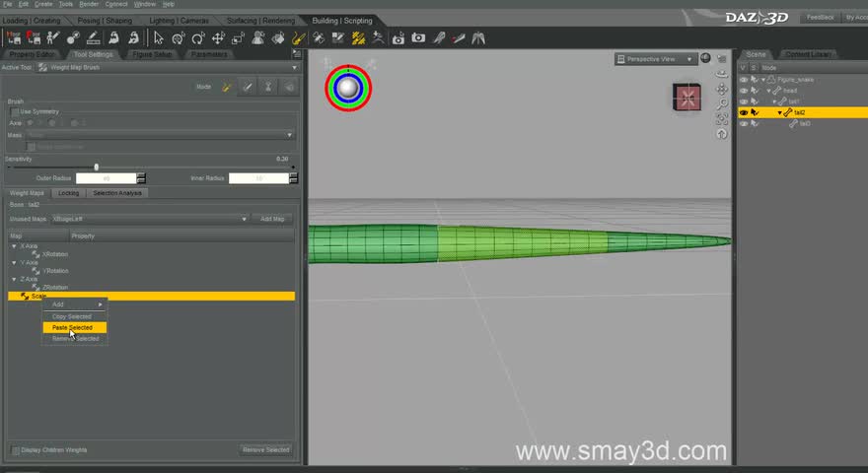Image resolution: width=868 pixels, height=473 pixels.
Task: Open the Mask dropdown in Brush section
Action: (x=160, y=135)
